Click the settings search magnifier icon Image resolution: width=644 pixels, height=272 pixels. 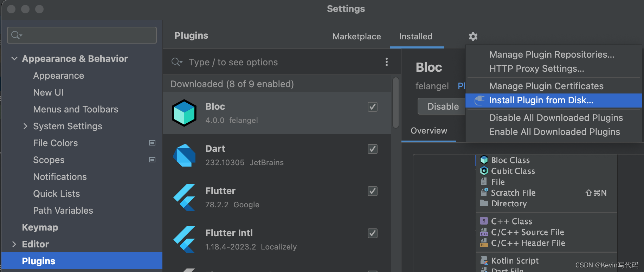coord(17,35)
